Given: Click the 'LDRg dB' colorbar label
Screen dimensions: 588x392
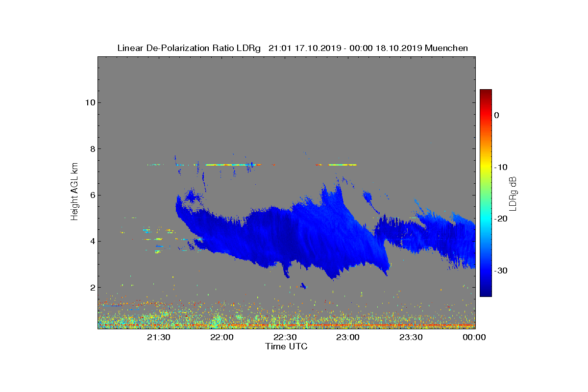Looking at the screenshot, I should point(513,194).
